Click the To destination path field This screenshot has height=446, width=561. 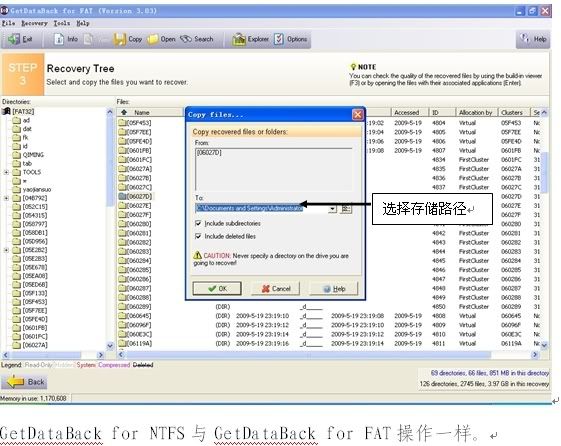point(262,209)
